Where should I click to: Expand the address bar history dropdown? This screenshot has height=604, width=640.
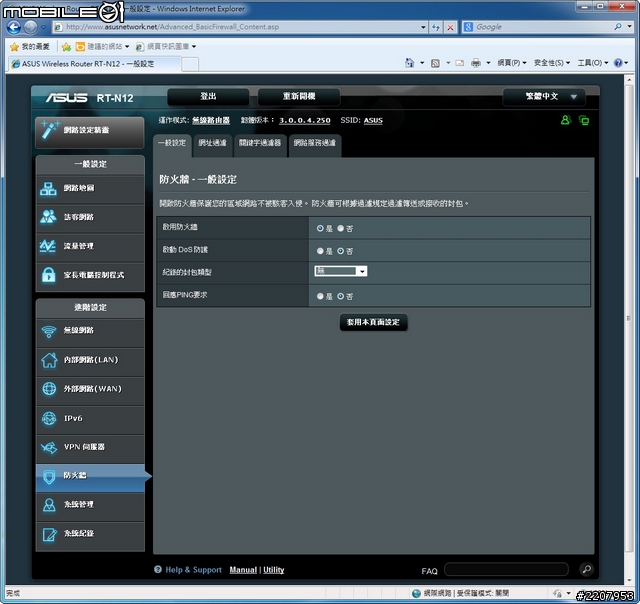pyautogui.click(x=423, y=27)
